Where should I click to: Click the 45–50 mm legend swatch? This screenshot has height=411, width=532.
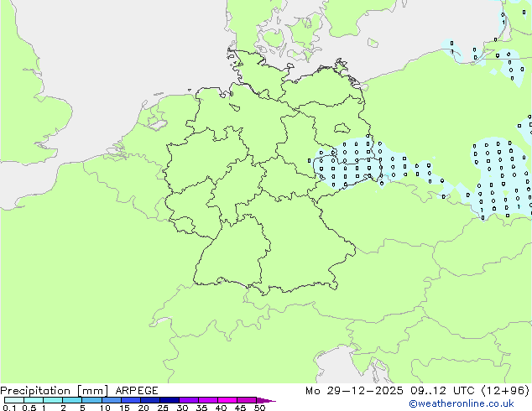coord(247,400)
